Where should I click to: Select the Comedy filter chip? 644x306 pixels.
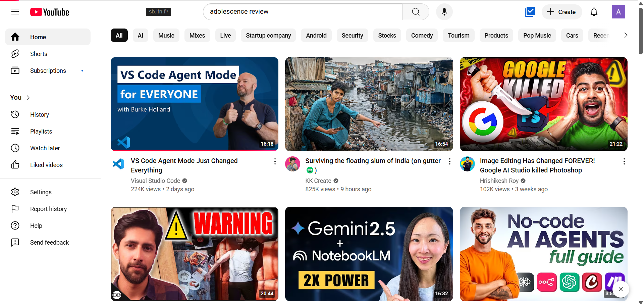422,35
